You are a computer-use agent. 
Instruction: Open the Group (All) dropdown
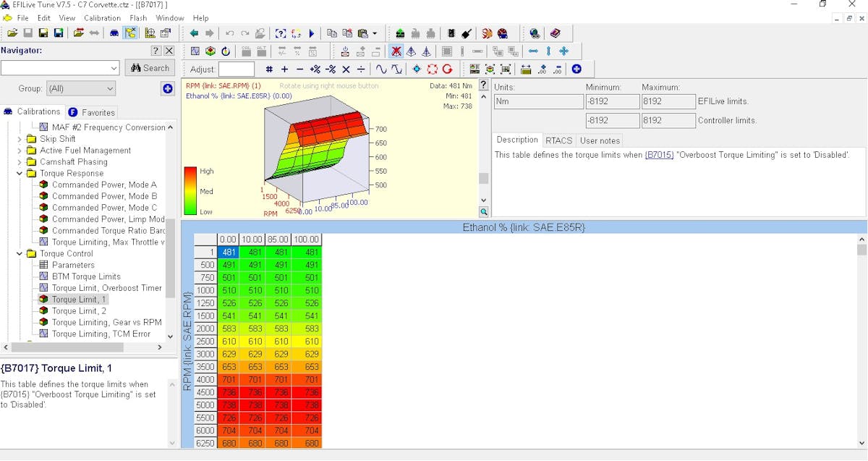80,88
